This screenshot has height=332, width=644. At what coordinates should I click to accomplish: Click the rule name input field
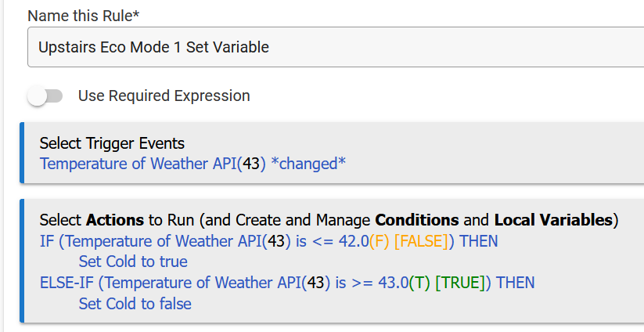pos(336,47)
